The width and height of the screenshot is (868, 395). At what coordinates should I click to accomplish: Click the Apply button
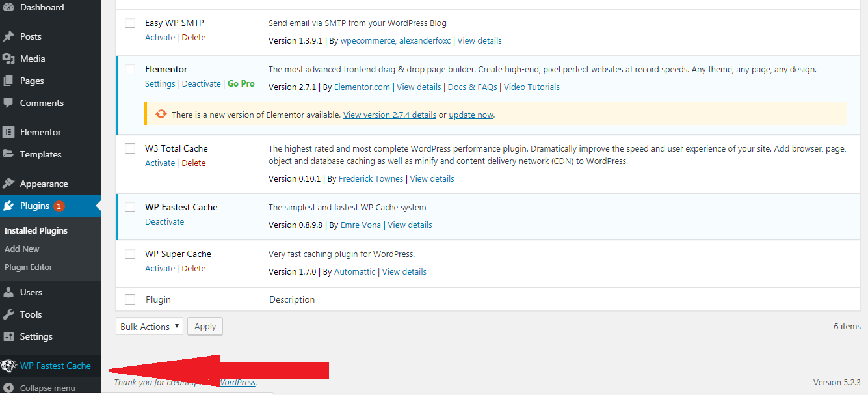click(205, 327)
